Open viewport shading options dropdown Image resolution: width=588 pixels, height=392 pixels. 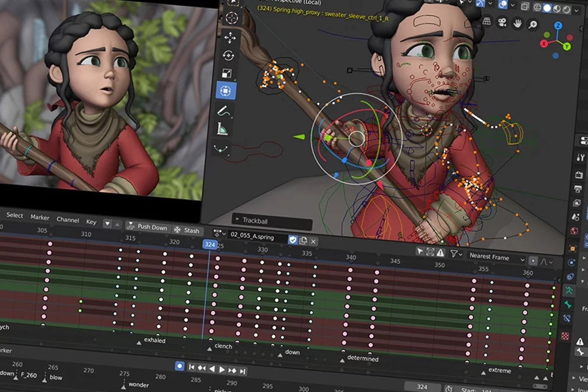tap(576, 10)
